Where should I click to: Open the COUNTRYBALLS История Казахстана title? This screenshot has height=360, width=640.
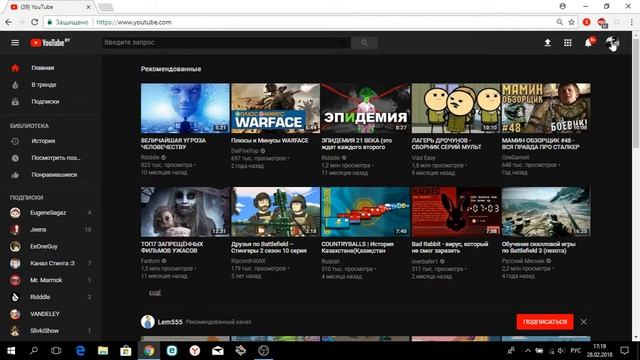coord(358,247)
